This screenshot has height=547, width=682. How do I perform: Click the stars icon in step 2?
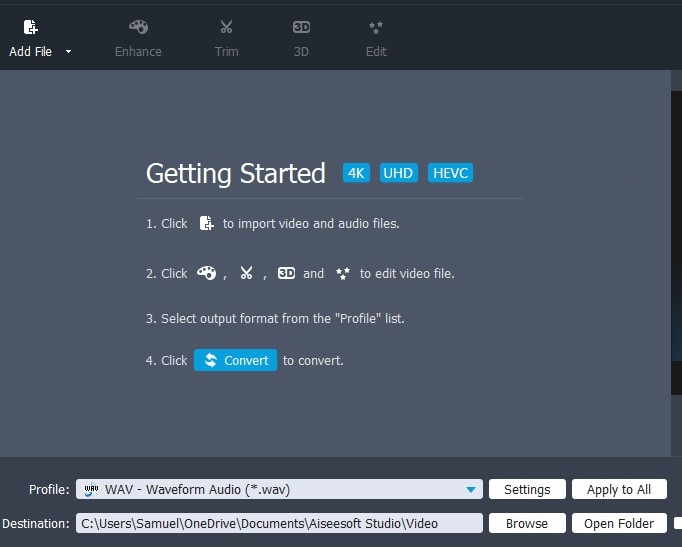coord(343,274)
